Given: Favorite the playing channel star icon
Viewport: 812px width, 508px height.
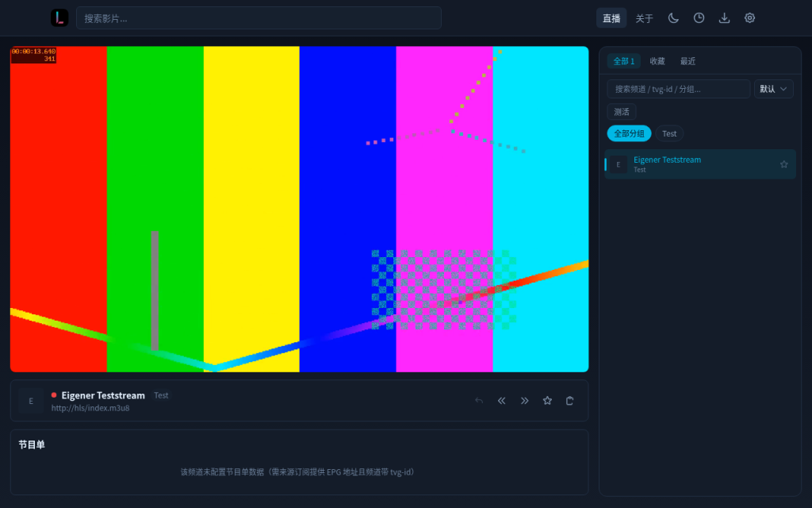Looking at the screenshot, I should pos(547,401).
